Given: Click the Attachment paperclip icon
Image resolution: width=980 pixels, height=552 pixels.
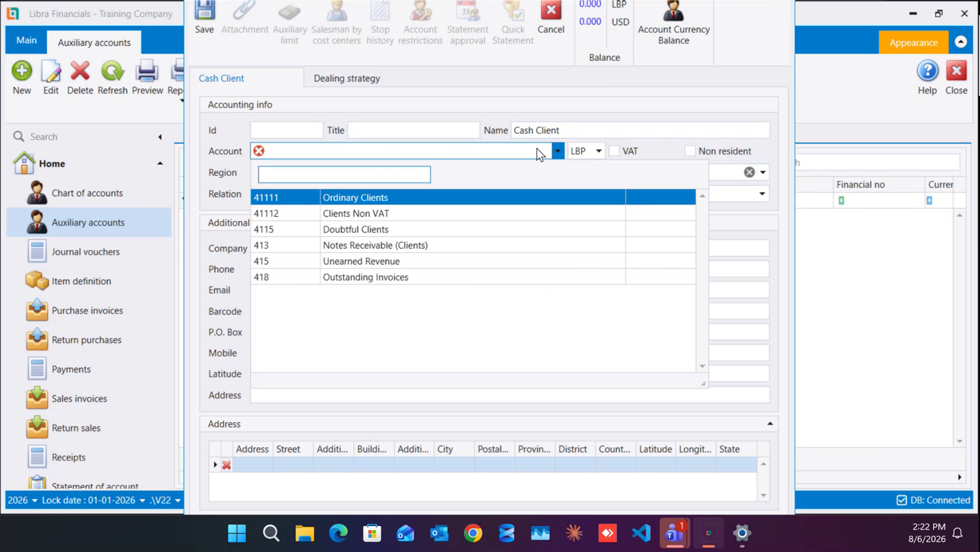Looking at the screenshot, I should [x=244, y=11].
